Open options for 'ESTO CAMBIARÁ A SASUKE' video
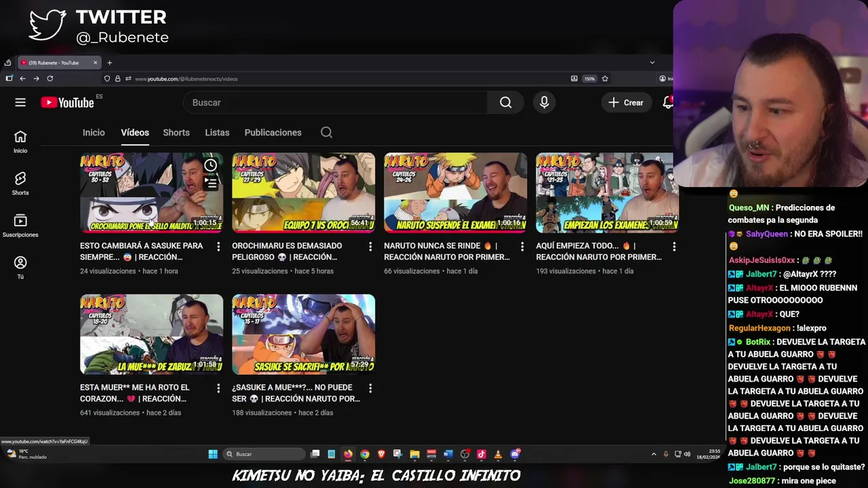This screenshot has width=868, height=488. click(x=218, y=247)
